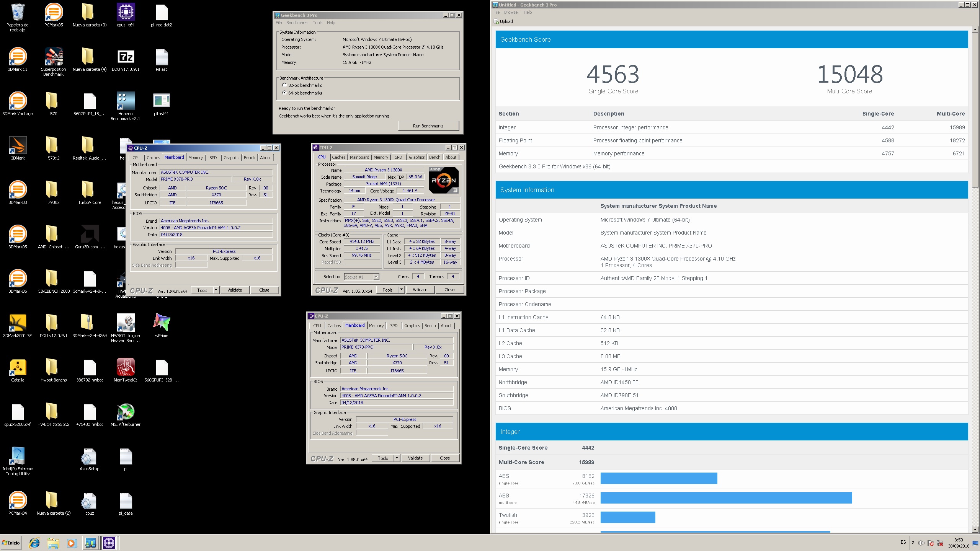Open SPD tab in bottom CPU-Z window

(x=394, y=326)
